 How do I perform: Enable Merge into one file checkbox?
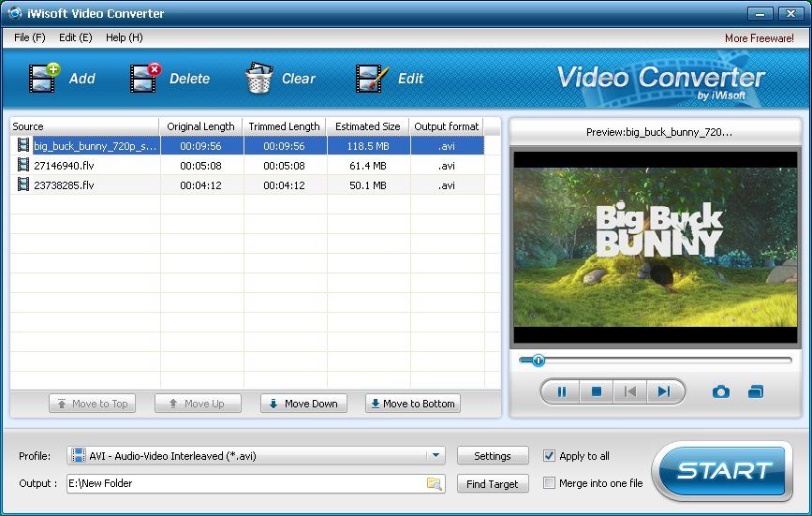click(x=549, y=483)
